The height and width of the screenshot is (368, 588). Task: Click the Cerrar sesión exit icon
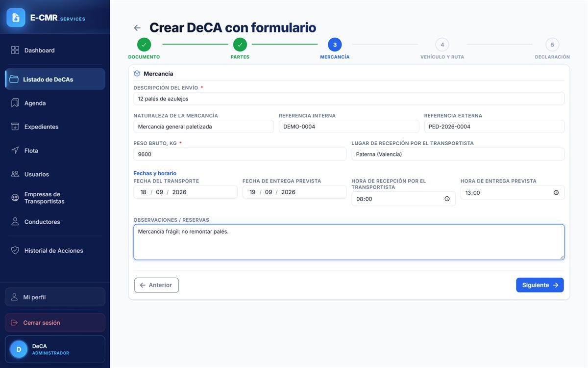14,323
